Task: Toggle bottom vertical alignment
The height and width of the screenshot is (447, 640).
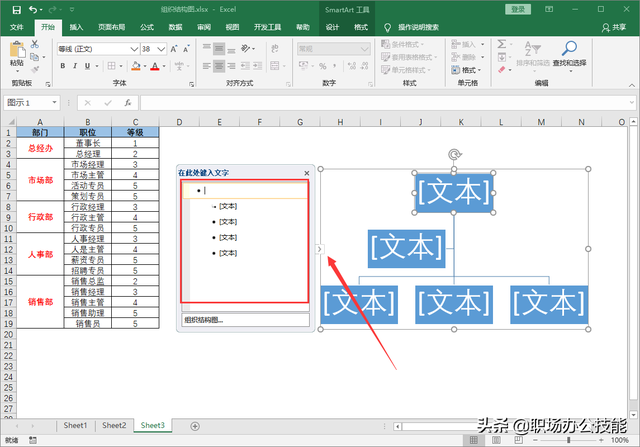Action: pos(231,49)
